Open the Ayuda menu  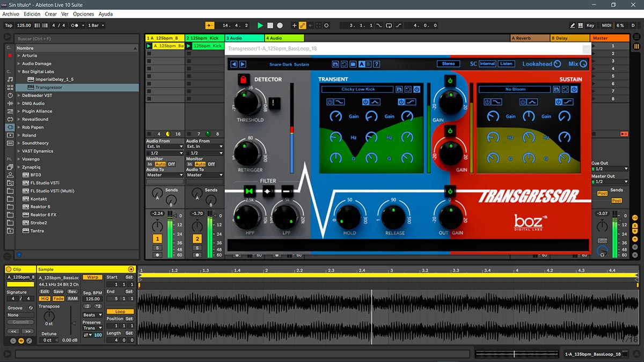[106, 14]
